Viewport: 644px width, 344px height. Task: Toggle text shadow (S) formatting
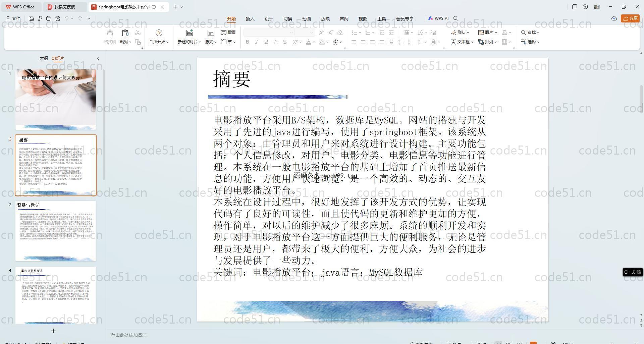tap(285, 42)
